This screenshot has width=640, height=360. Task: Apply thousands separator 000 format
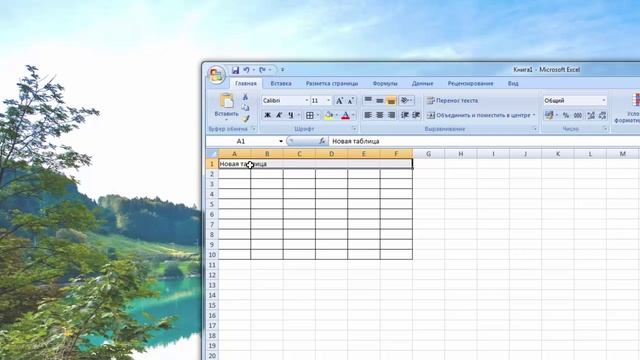pos(578,116)
